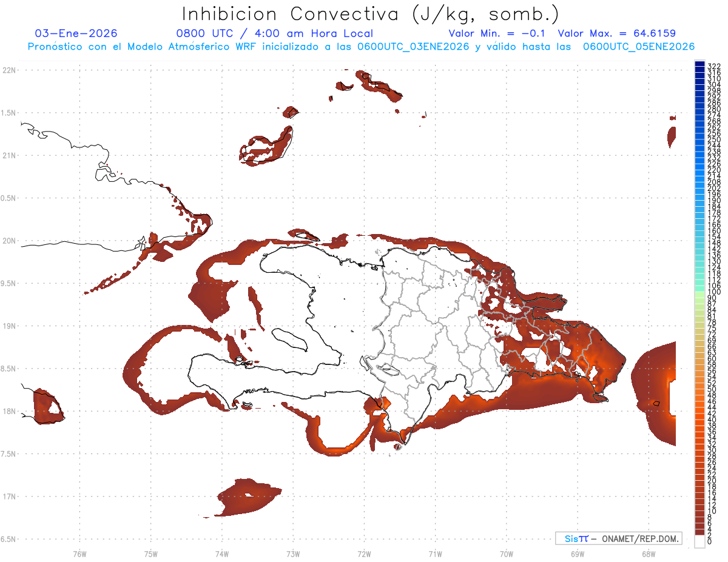The width and height of the screenshot is (728, 562).
Task: Click the 'Valor Max. = 64.6159' readout
Action: pyautogui.click(x=616, y=33)
